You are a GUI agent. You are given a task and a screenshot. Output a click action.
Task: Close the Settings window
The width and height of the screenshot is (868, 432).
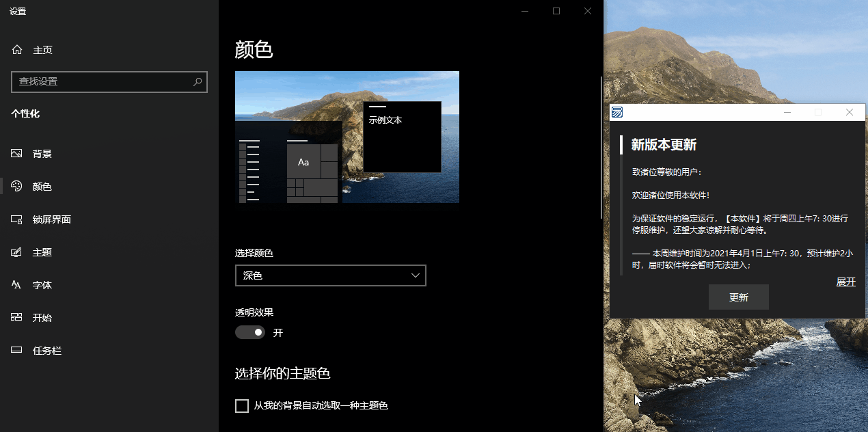click(x=588, y=11)
